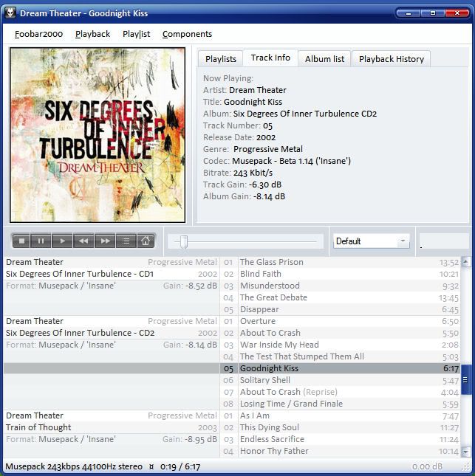Click the playlist list icon button
The width and height of the screenshot is (475, 476).
(126, 241)
